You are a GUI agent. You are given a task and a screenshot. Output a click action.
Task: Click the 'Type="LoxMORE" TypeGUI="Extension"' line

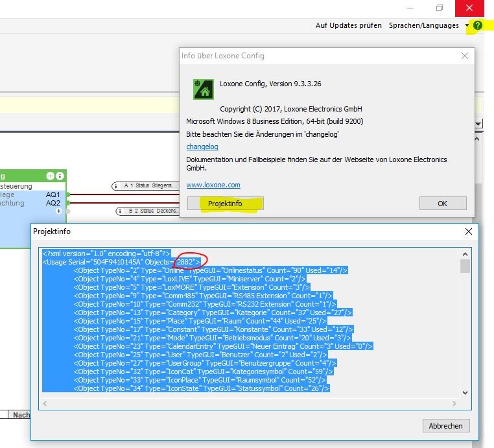coord(192,287)
